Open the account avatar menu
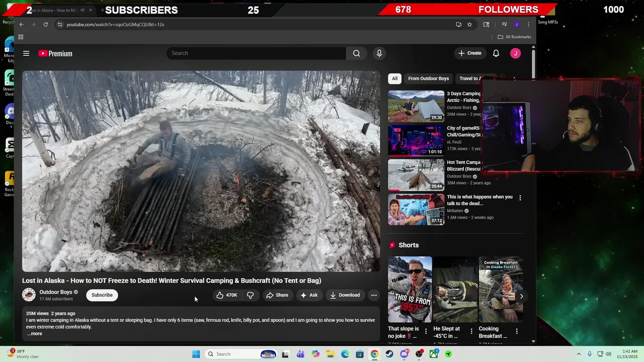 515,53
